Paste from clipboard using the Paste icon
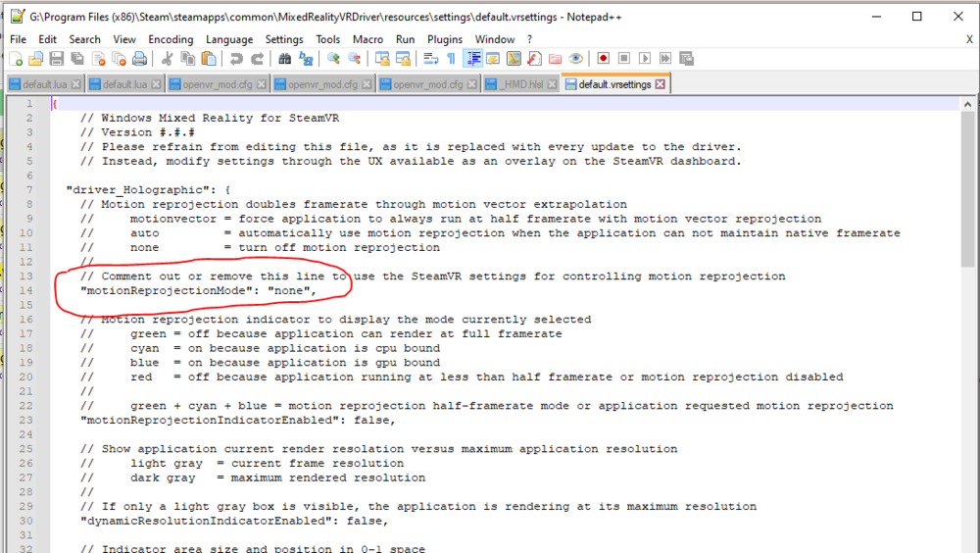Viewport: 980px width, 553px height. pos(209,59)
